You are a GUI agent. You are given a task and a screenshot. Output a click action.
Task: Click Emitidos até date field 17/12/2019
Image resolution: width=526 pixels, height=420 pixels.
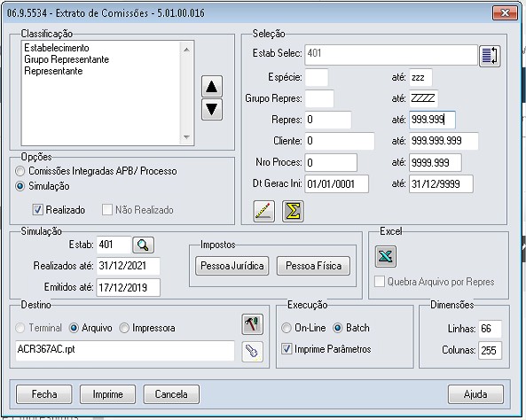(x=128, y=288)
